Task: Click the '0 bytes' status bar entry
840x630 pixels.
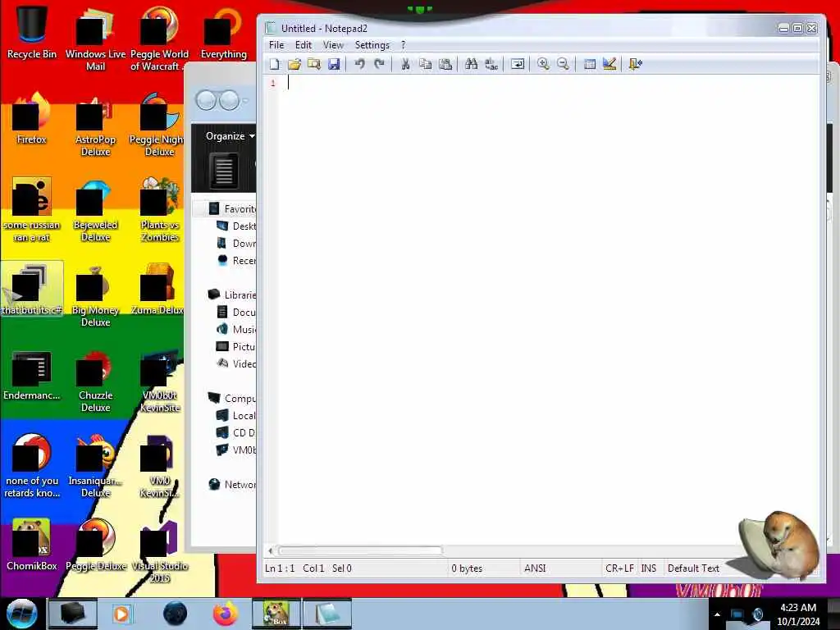Action: click(467, 568)
